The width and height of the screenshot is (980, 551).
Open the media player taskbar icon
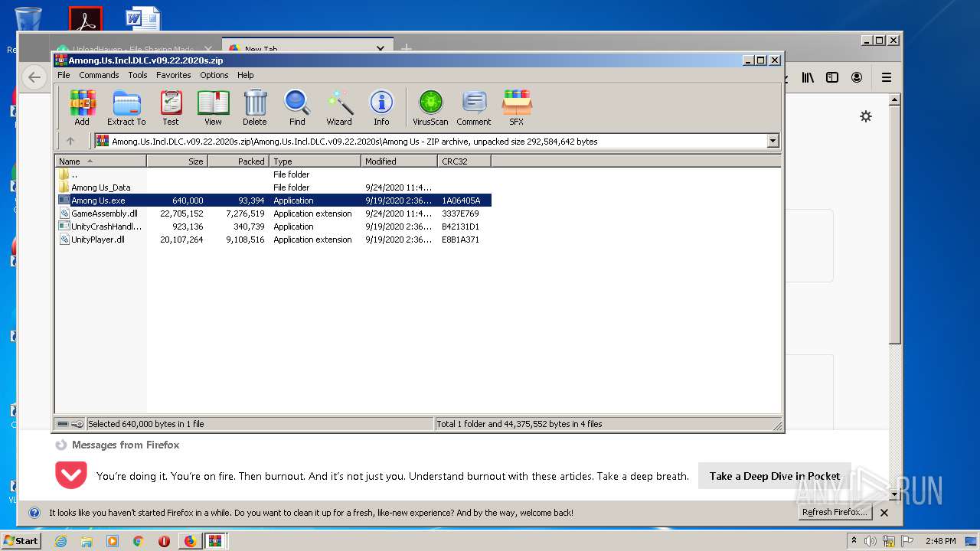113,541
